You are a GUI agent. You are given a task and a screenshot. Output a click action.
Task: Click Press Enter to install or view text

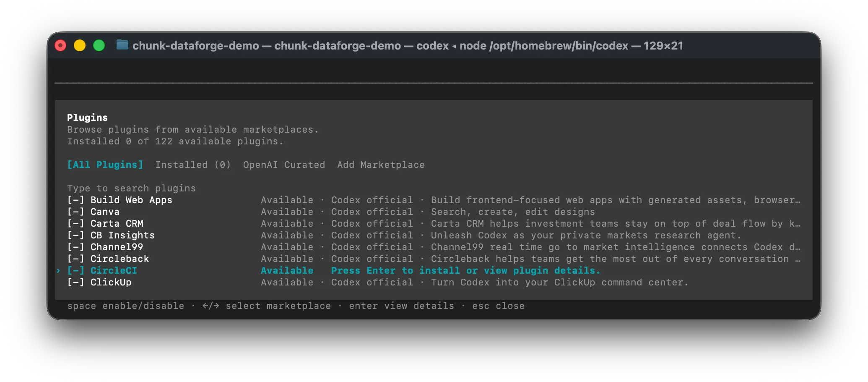point(466,271)
